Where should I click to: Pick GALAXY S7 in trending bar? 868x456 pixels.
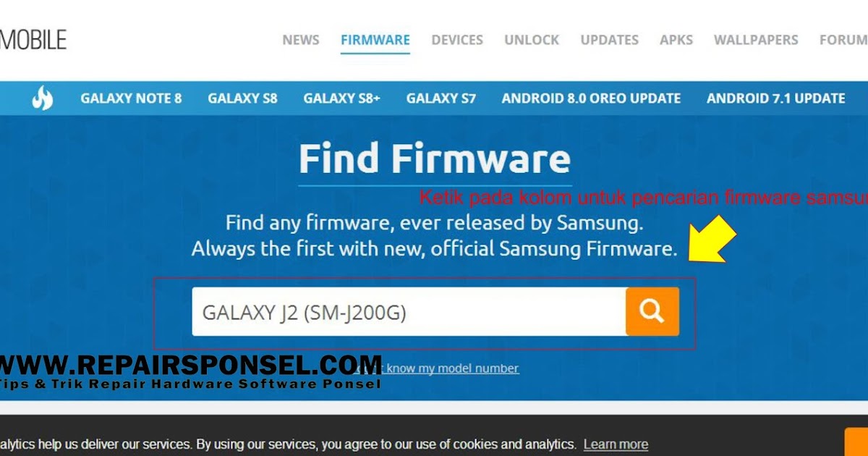(x=441, y=98)
